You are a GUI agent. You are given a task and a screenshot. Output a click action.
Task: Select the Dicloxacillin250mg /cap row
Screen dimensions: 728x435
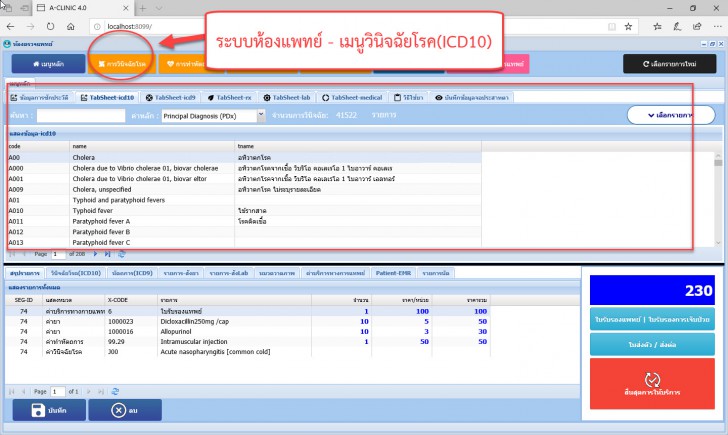247,321
